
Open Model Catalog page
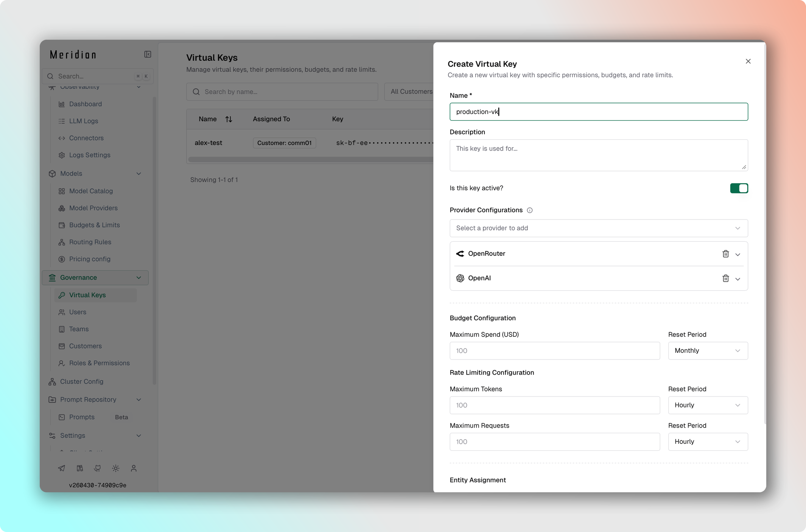[x=91, y=191]
